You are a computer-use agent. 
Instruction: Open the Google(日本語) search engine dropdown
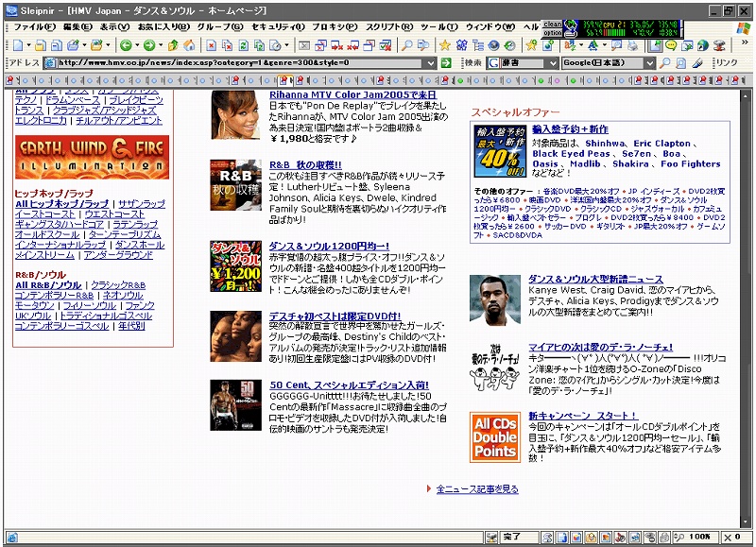pos(649,63)
